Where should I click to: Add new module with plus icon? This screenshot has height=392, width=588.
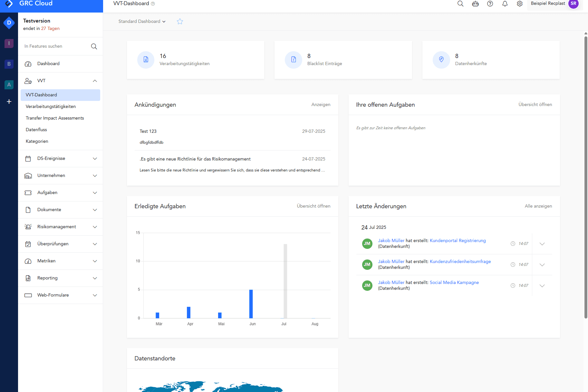click(9, 102)
